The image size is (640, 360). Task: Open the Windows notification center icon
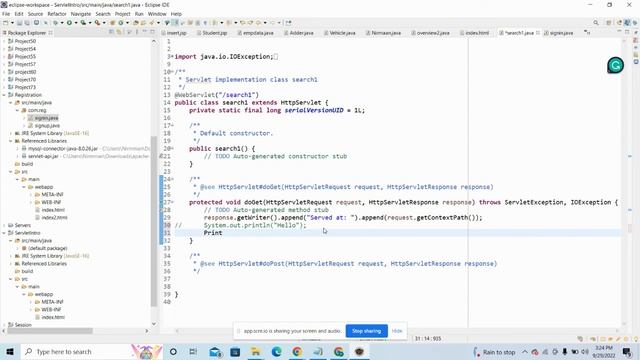click(x=627, y=351)
